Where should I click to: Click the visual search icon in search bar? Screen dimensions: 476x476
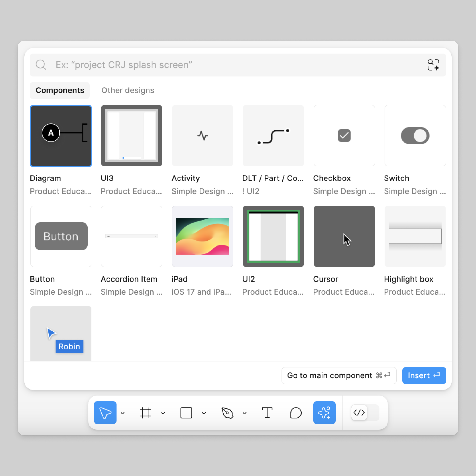[433, 65]
